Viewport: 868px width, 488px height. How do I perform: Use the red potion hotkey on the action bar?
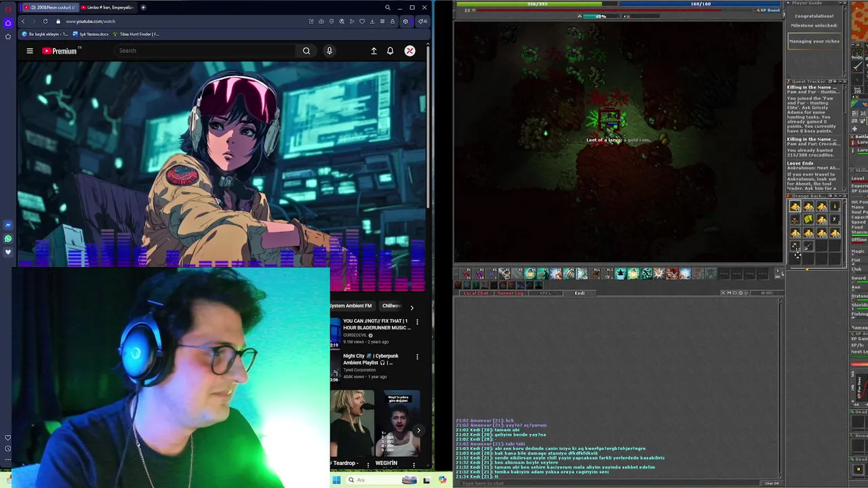(467, 274)
